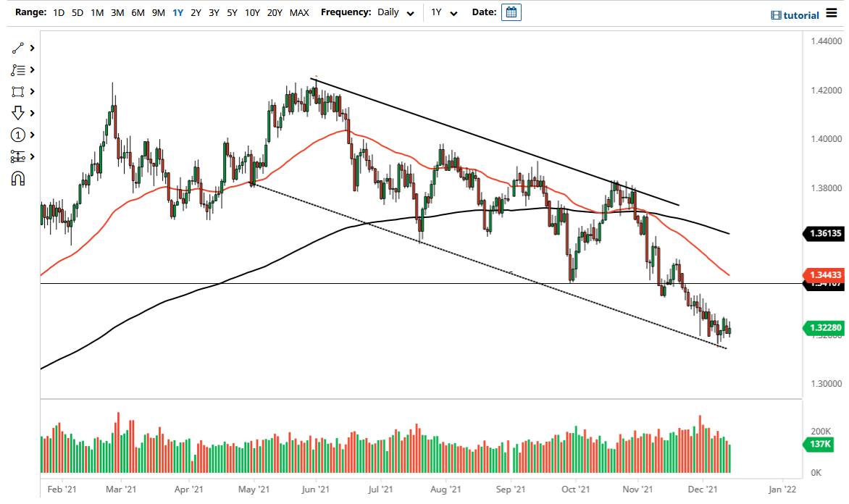Select the MAX range option
This screenshot has height=504, width=849.
click(298, 12)
